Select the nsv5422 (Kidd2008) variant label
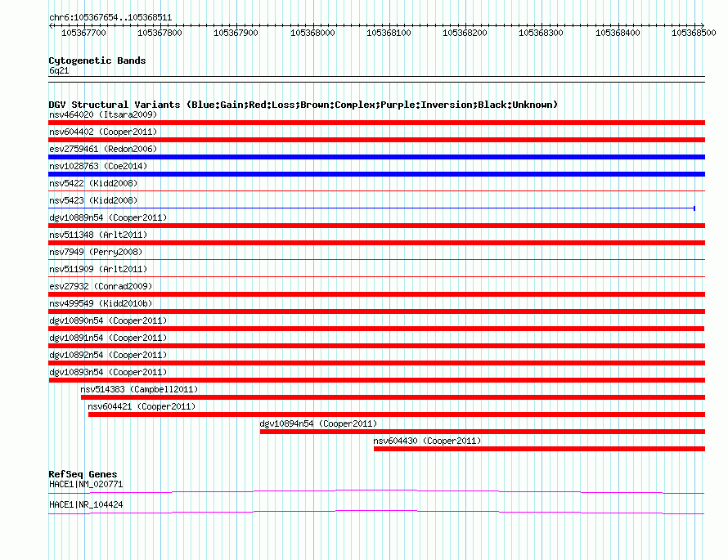This screenshot has width=728, height=560. [93, 183]
